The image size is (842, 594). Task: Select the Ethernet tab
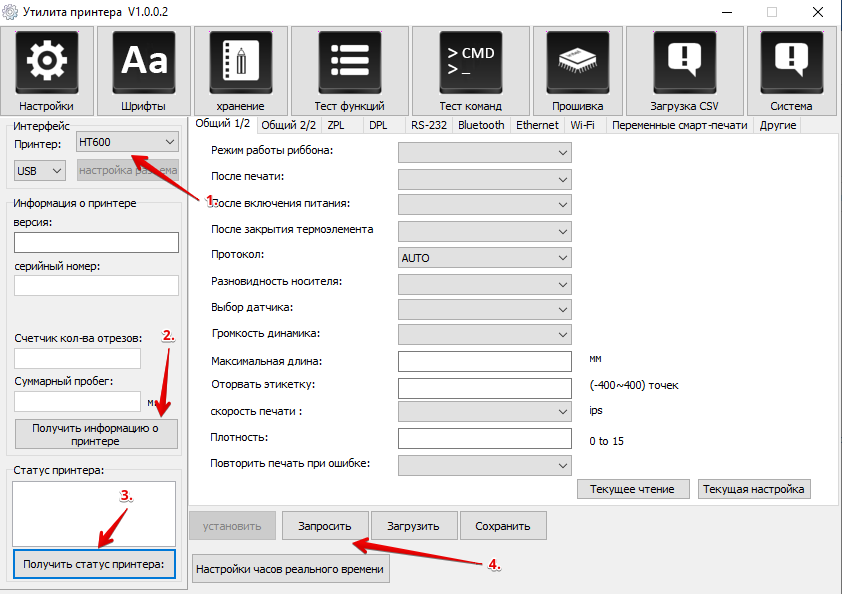tap(537, 125)
